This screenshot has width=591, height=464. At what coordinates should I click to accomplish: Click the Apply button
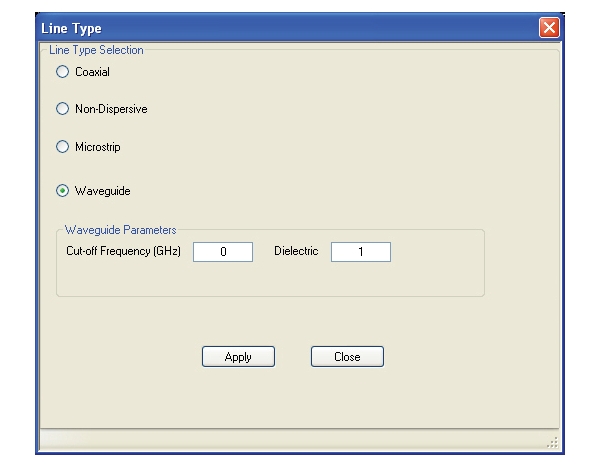[x=238, y=357]
